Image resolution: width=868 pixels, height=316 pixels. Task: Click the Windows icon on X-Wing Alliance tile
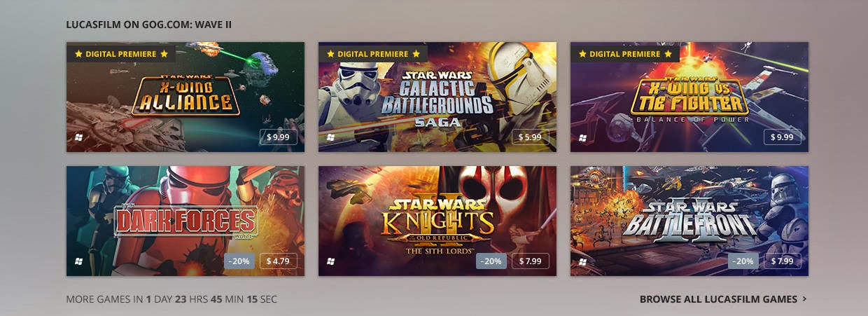click(79, 137)
